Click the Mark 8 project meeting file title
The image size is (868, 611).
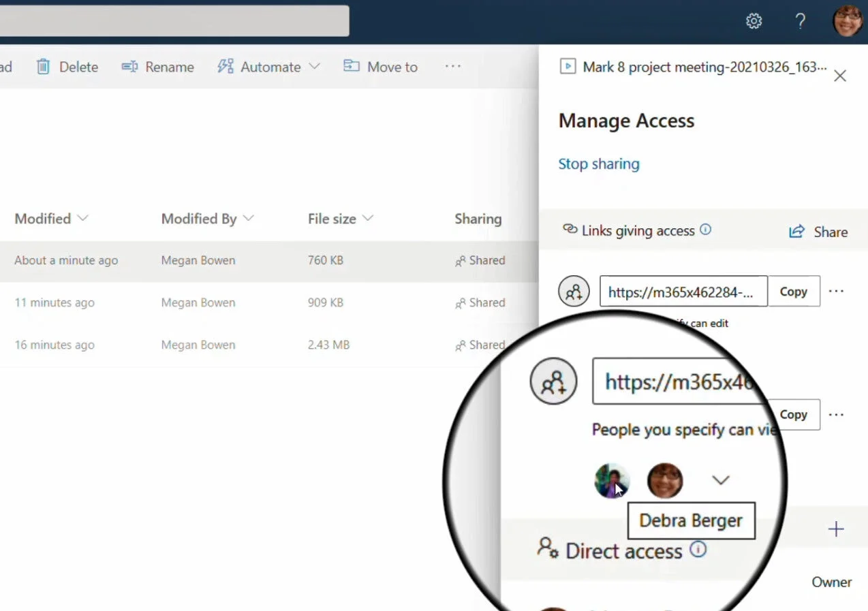[705, 67]
